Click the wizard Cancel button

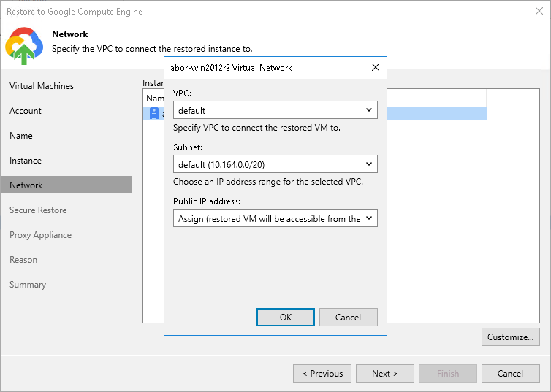coord(510,374)
